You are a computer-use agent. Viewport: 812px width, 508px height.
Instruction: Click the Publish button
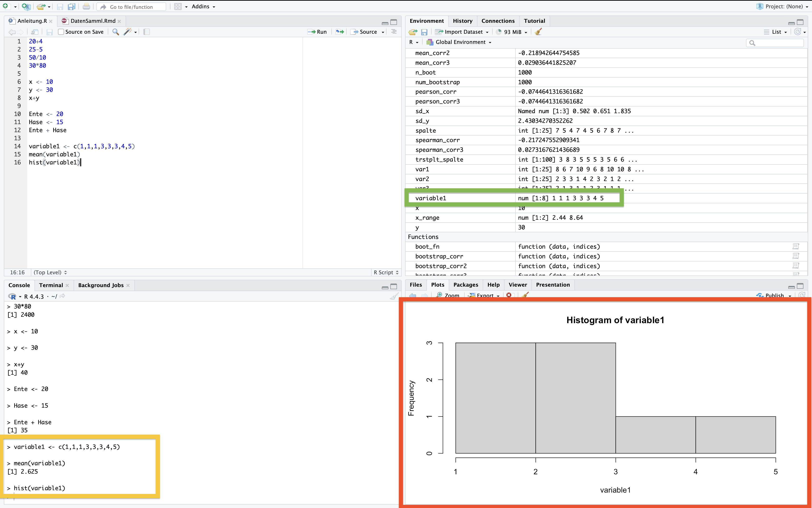[x=770, y=295]
